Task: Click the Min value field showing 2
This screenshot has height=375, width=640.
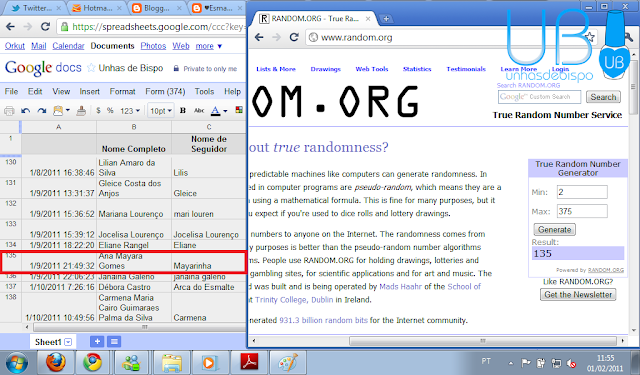Action: (x=582, y=192)
